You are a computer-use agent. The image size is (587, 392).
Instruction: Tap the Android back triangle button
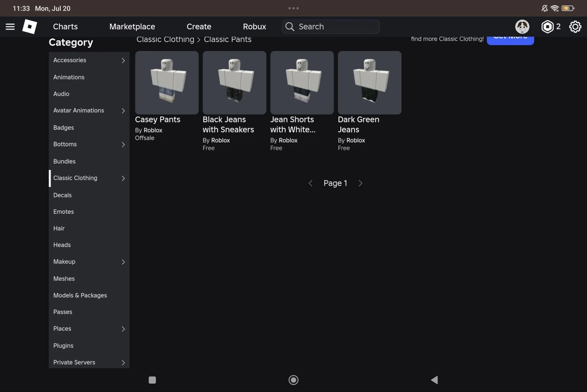click(x=434, y=380)
